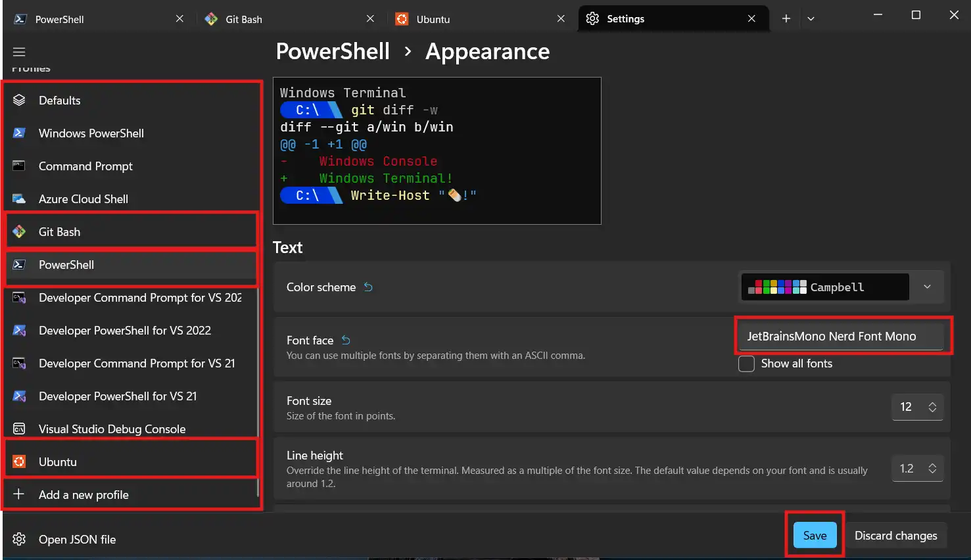Click the Font face input field
Image resolution: width=971 pixels, height=560 pixels.
pyautogui.click(x=841, y=336)
